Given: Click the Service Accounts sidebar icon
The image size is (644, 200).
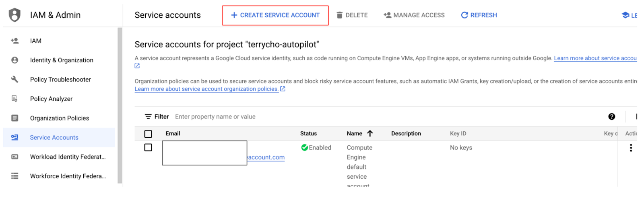Looking at the screenshot, I should pos(15,137).
